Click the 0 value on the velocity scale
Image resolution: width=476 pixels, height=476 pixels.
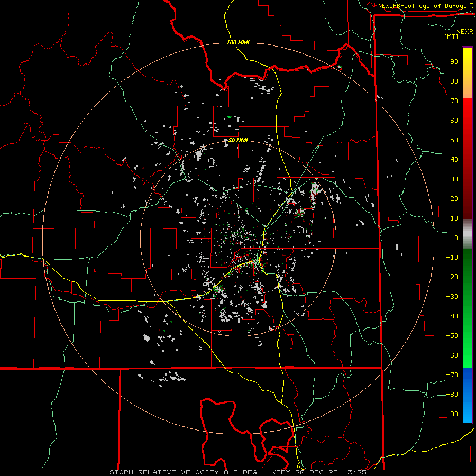pos(456,237)
